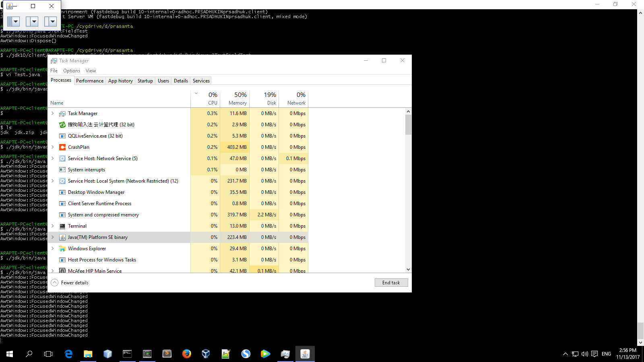Open the Options menu in Task Manager
644x362 pixels.
pos(72,71)
